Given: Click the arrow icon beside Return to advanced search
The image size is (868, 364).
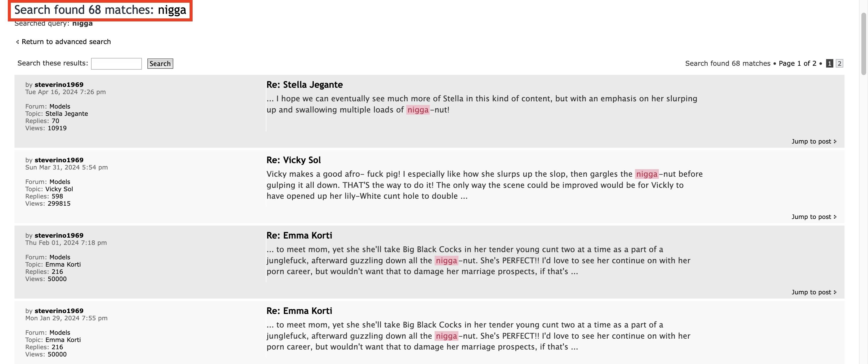Looking at the screenshot, I should coord(17,42).
